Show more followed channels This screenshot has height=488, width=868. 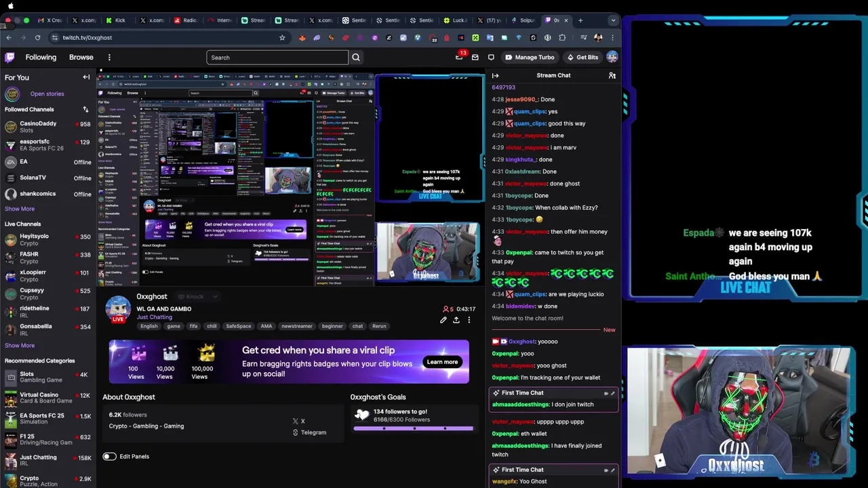(20, 209)
